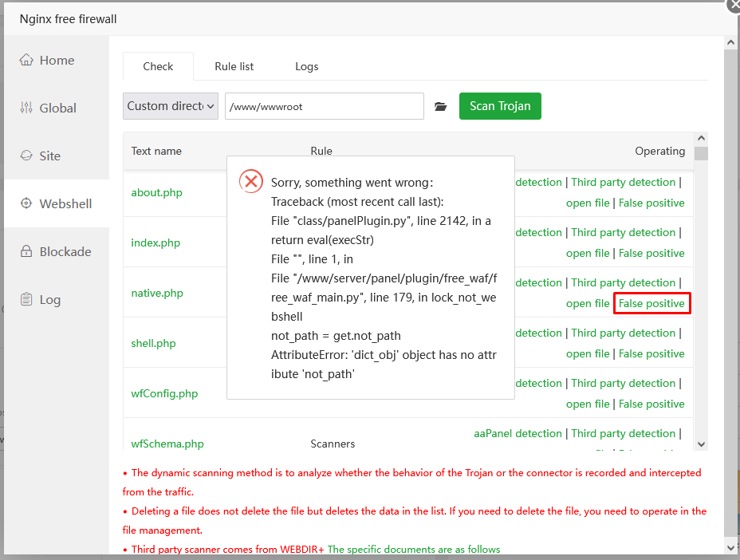This screenshot has height=560, width=740.
Task: Switch to the Logs tab
Action: [307, 66]
